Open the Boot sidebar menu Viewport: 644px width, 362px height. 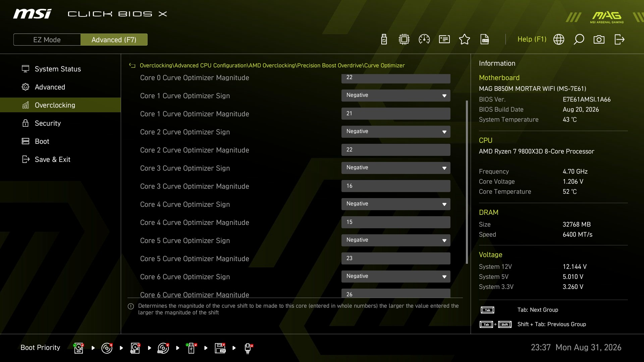point(60,141)
